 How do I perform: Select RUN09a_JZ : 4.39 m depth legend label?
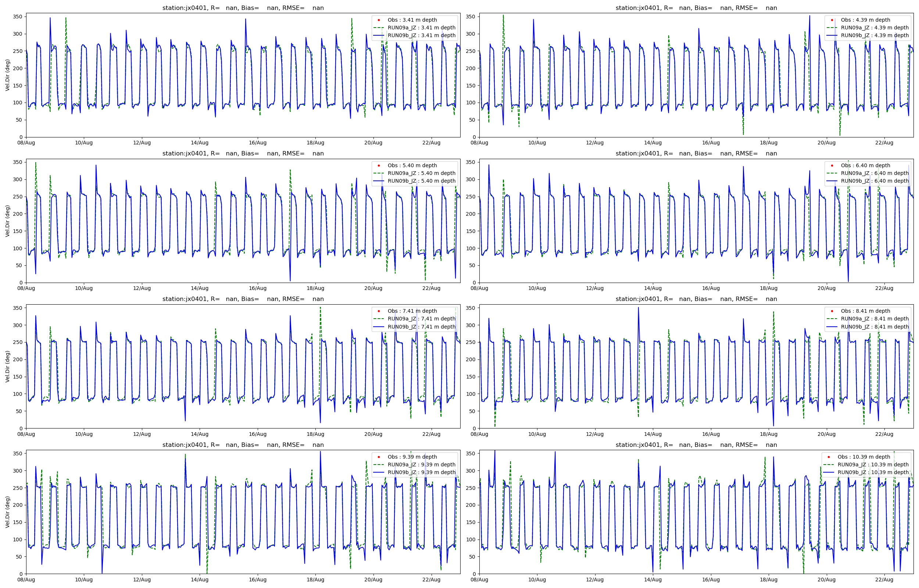875,28
